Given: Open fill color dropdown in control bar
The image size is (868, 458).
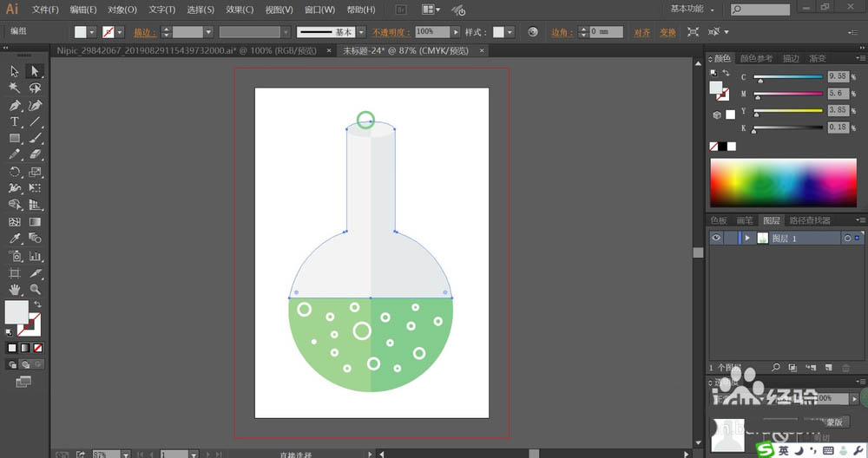Looking at the screenshot, I should 92,32.
